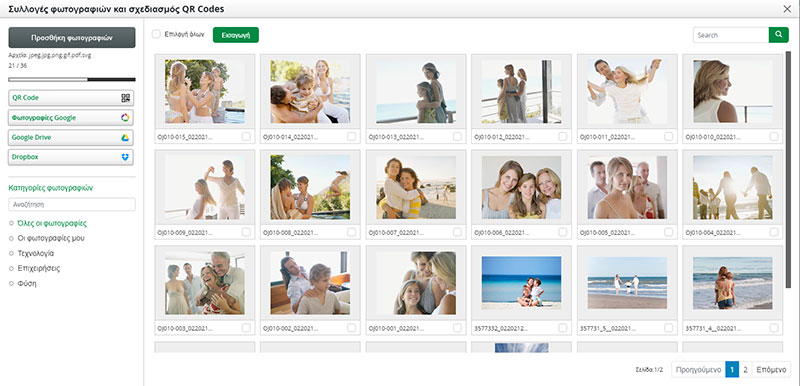800x386 pixels.
Task: Check the box for photo 3577332
Action: (x=563, y=328)
